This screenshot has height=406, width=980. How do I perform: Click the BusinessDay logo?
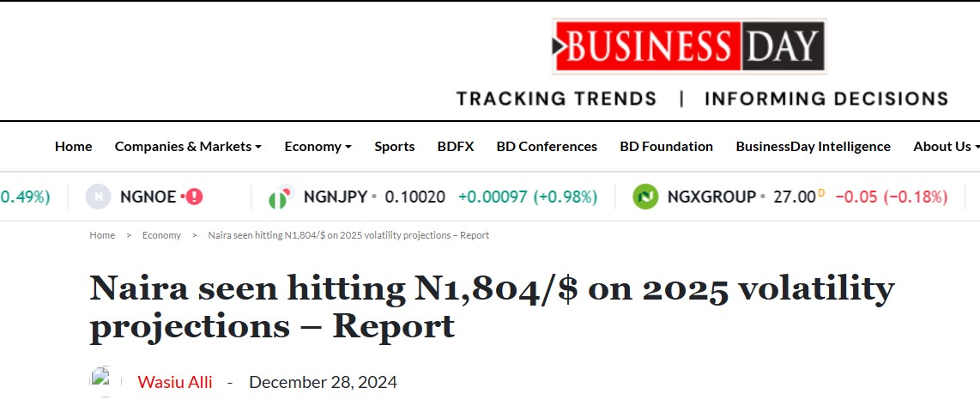point(688,45)
